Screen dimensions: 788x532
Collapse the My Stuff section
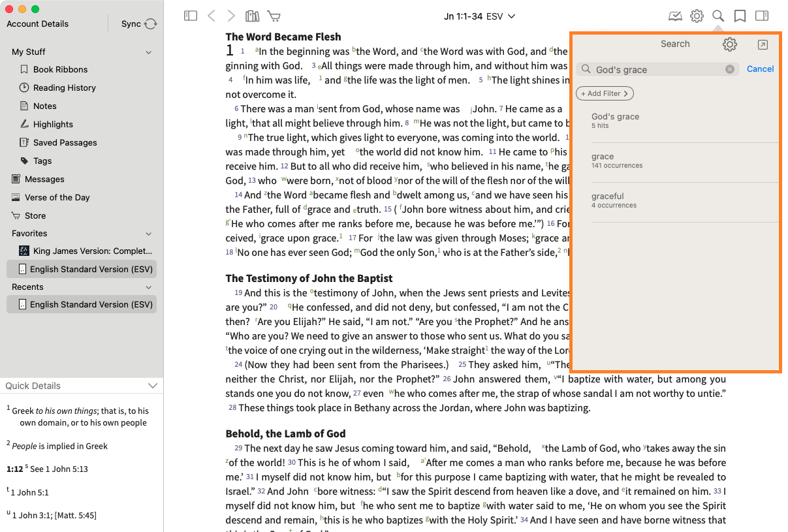point(149,52)
